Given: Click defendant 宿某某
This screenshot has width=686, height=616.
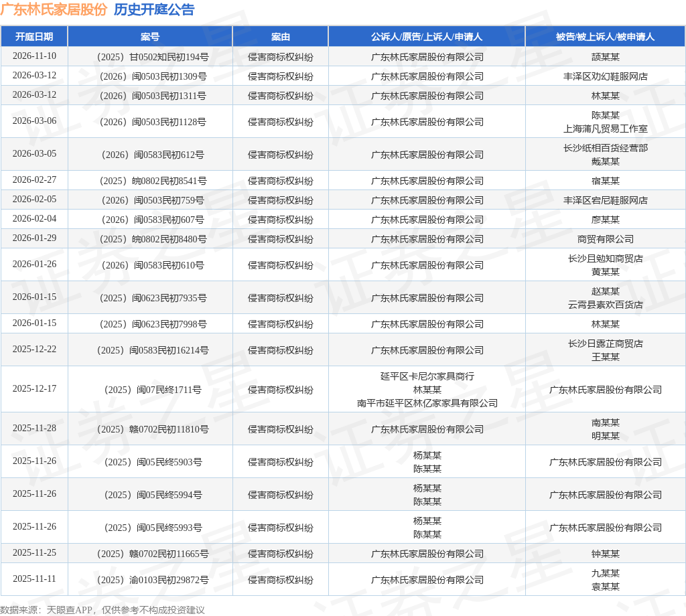Looking at the screenshot, I should [606, 181].
